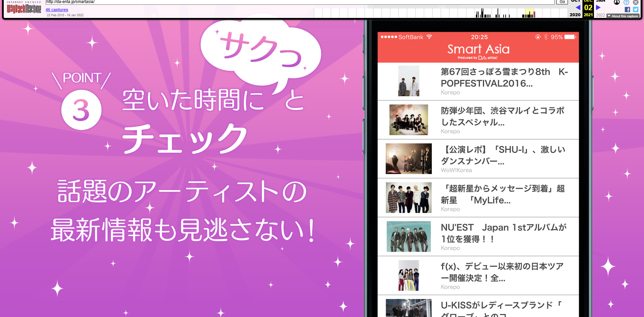Click the NU'EST article thumbnail
The image size is (644, 317).
tap(409, 237)
